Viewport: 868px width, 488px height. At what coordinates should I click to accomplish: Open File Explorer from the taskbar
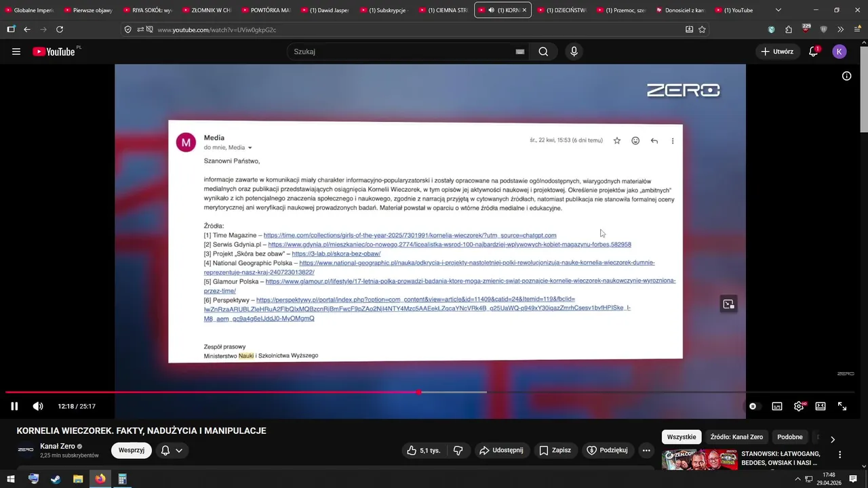coord(78,479)
